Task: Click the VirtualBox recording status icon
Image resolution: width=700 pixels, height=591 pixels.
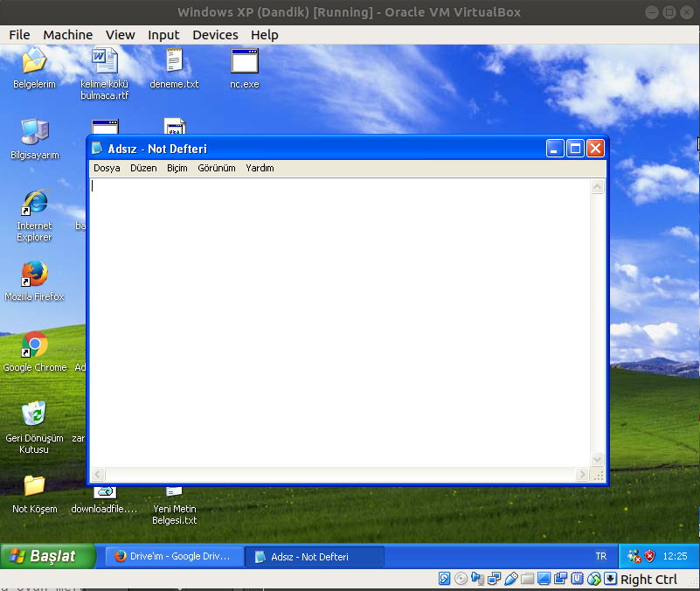Action: pyautogui.click(x=560, y=579)
